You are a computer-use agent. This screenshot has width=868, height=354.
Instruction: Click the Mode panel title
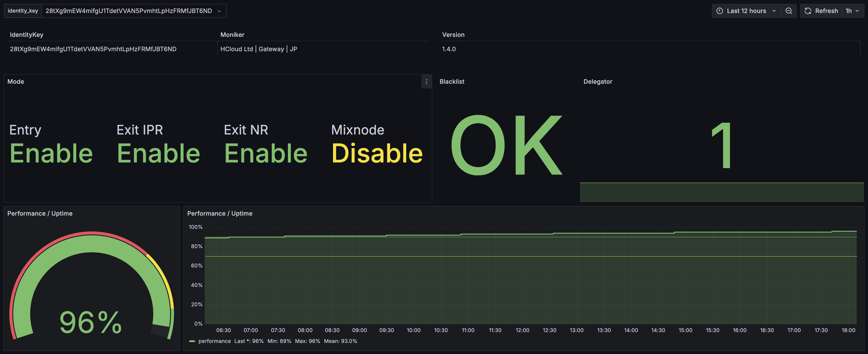[16, 82]
